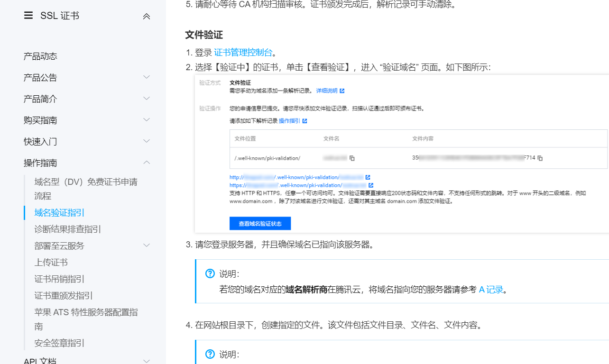
Task: Click the external-link icon after the HTTPS validation URL
Action: 370,185
